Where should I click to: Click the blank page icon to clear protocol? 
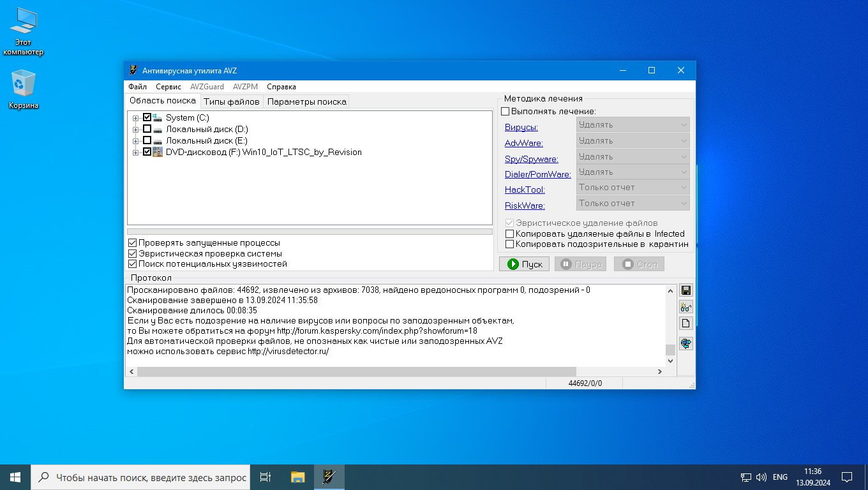point(686,323)
